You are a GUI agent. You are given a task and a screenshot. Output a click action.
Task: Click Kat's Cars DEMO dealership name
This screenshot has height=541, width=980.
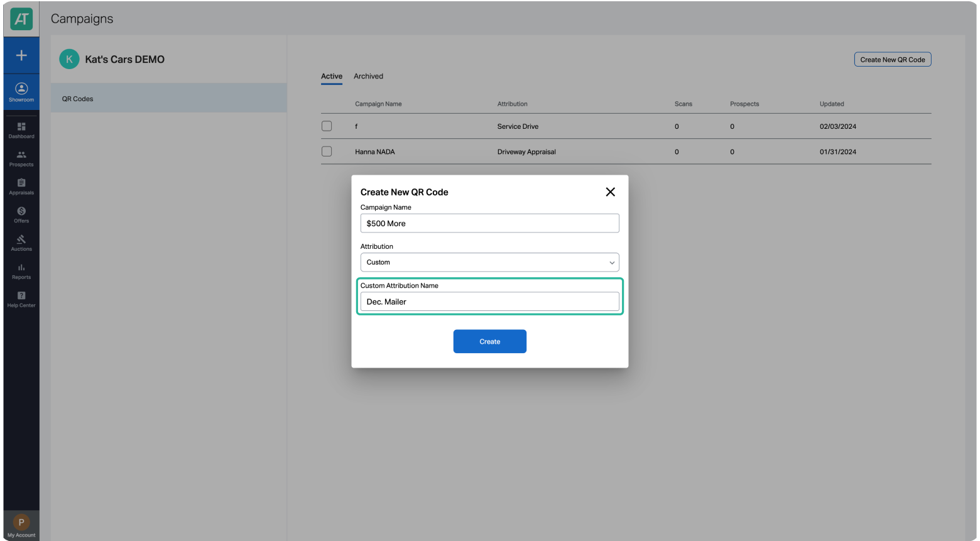coord(125,59)
